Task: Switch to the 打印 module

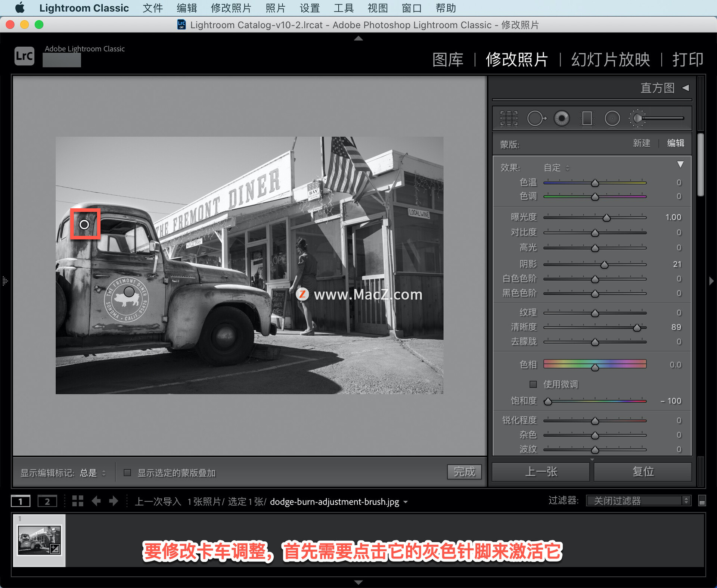Action: (688, 60)
